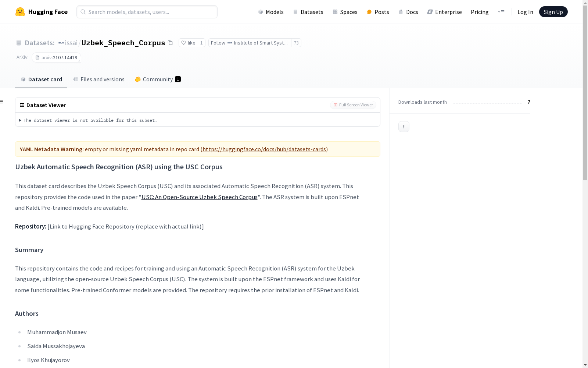Click the Log In link

pos(525,12)
